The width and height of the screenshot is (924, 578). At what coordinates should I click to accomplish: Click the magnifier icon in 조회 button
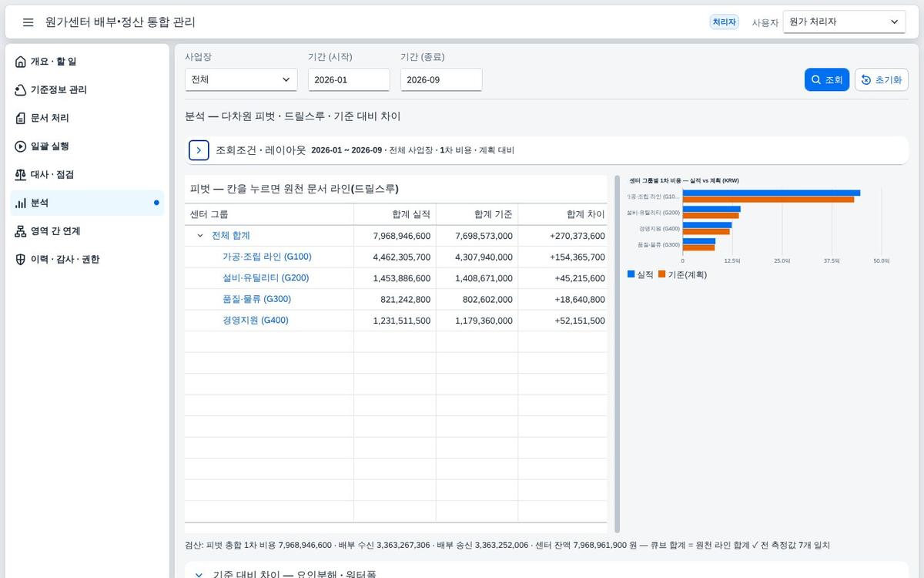click(x=816, y=79)
